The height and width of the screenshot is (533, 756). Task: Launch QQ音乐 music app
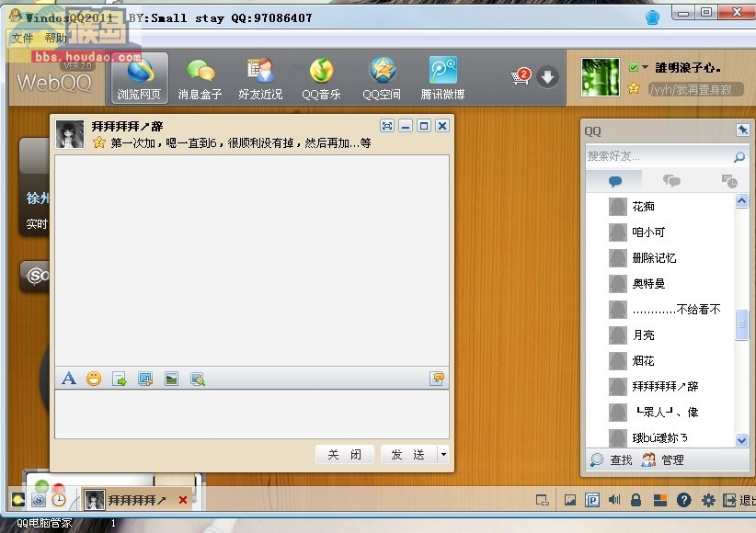pos(321,78)
